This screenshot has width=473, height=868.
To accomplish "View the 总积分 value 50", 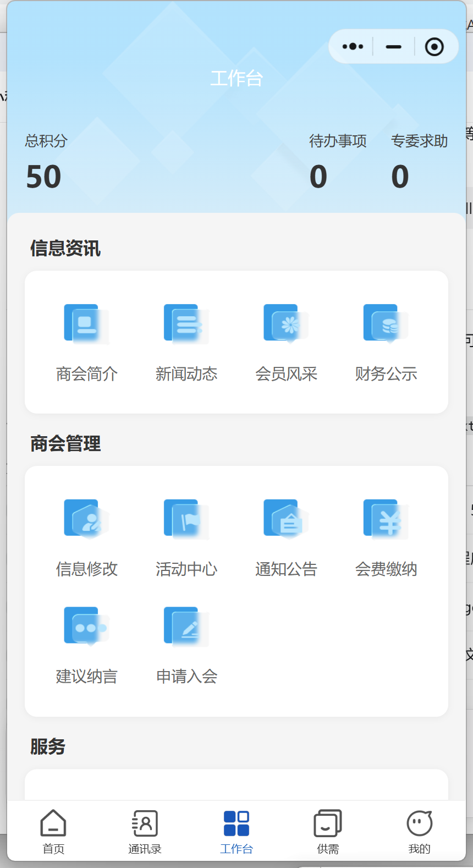I will 43,177.
